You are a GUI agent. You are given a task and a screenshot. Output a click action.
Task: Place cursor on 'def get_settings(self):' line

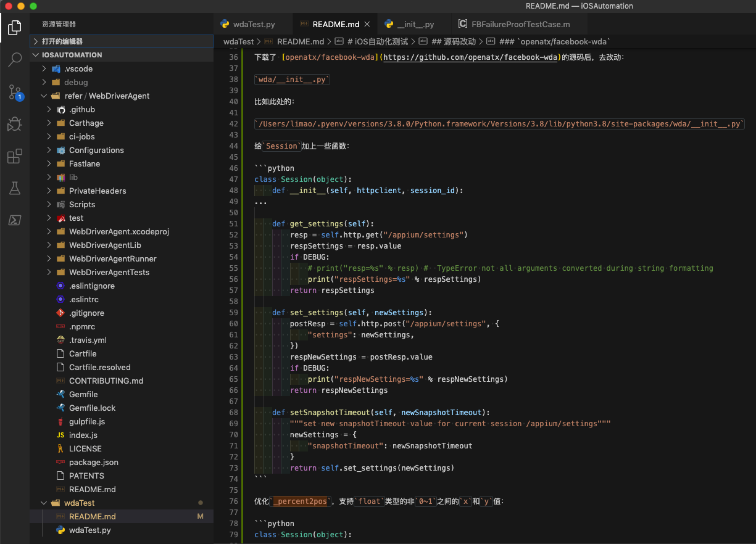323,224
